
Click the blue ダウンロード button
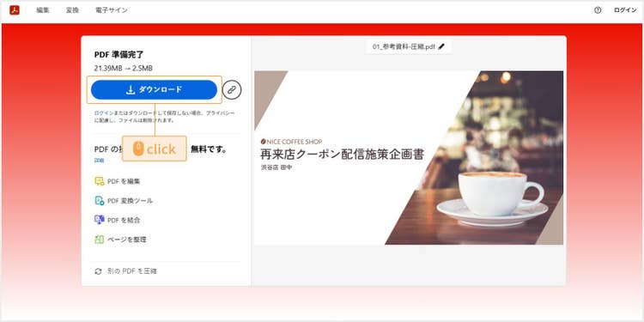(x=154, y=89)
